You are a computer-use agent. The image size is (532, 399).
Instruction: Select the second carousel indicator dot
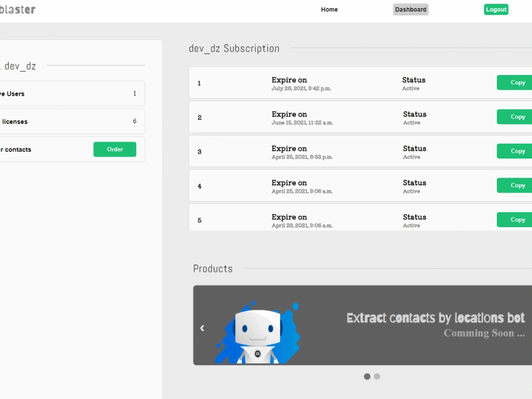pyautogui.click(x=377, y=376)
